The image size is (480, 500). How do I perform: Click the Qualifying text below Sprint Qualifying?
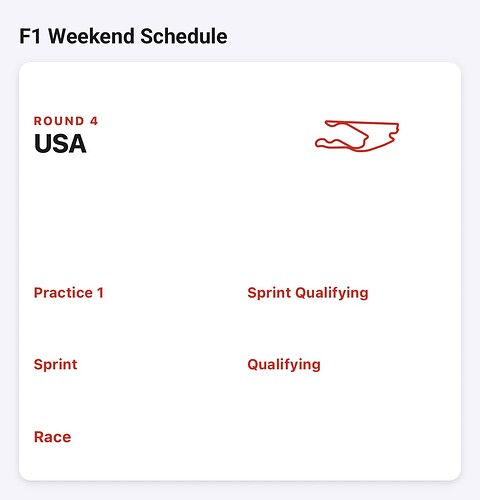pos(284,365)
